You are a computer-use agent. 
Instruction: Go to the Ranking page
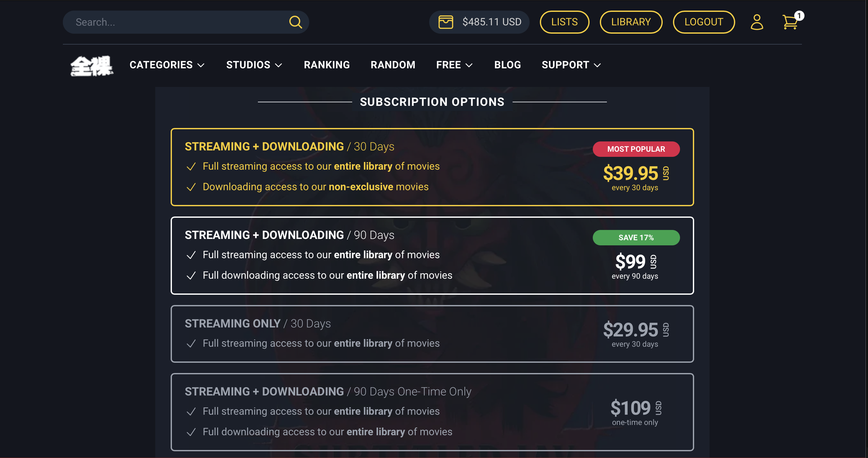[327, 65]
